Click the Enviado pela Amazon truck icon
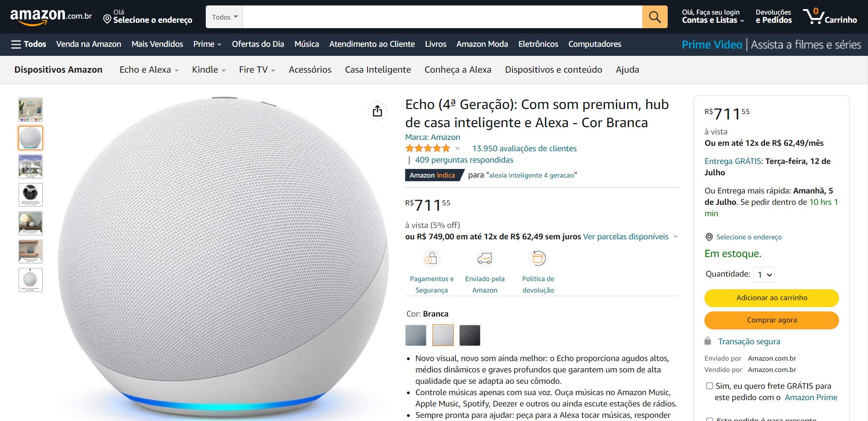868x421 pixels. point(485,258)
